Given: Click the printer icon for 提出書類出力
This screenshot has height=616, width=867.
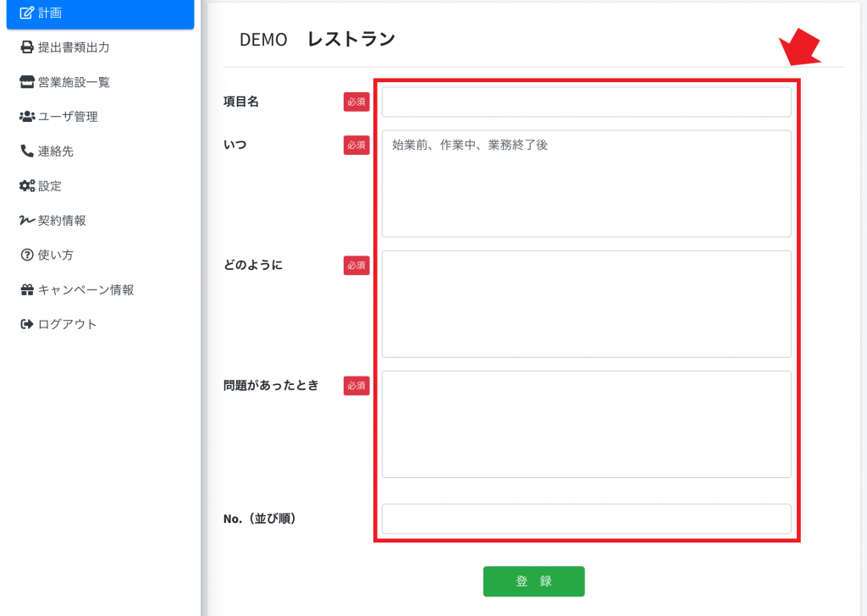Looking at the screenshot, I should click(x=27, y=47).
